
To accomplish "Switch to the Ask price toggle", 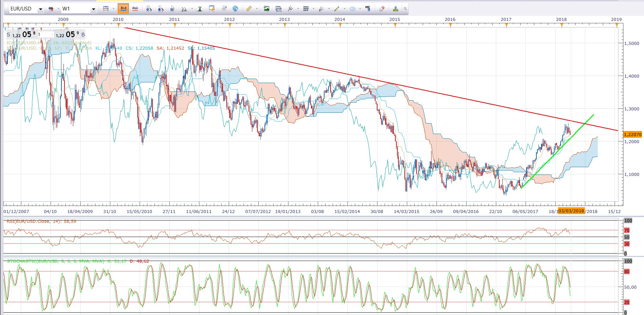I will pos(135,8).
